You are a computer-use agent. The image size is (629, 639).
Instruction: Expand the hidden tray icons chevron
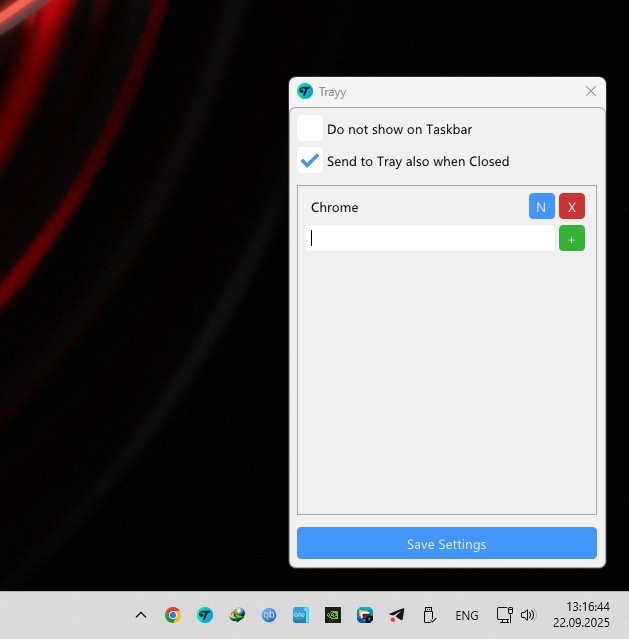[141, 615]
